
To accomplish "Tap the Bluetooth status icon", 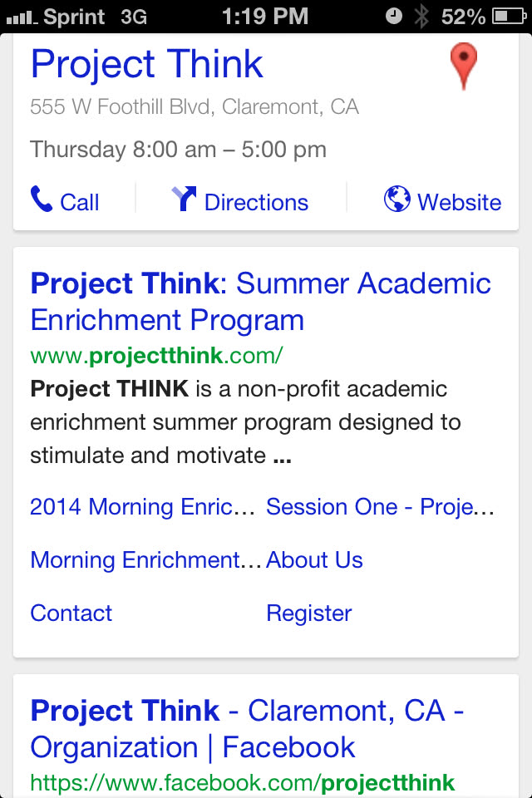I will [421, 16].
